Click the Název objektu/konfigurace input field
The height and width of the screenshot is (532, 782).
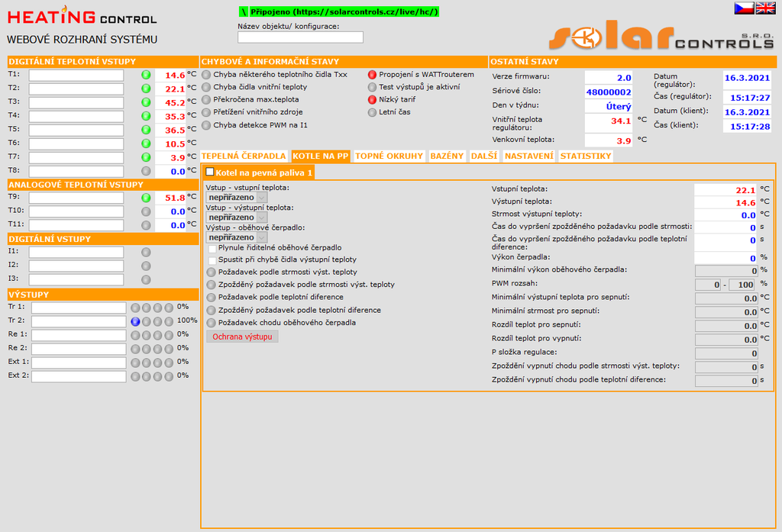(x=300, y=37)
